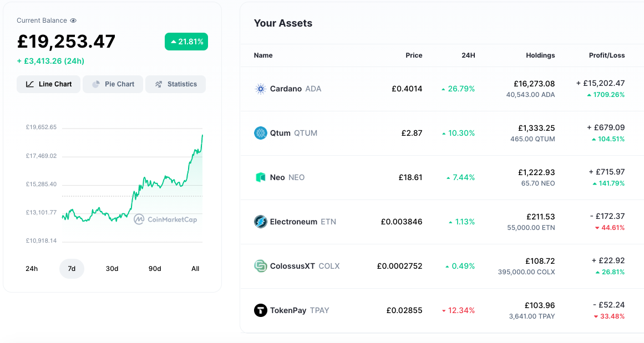644x343 pixels.
Task: Click the ColossusXT coin logo icon
Action: [261, 266]
